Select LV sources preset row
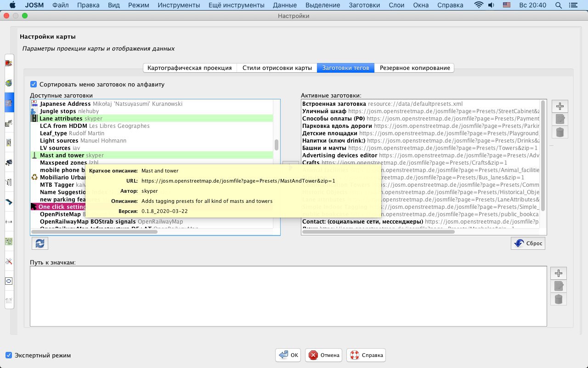 tap(152, 148)
